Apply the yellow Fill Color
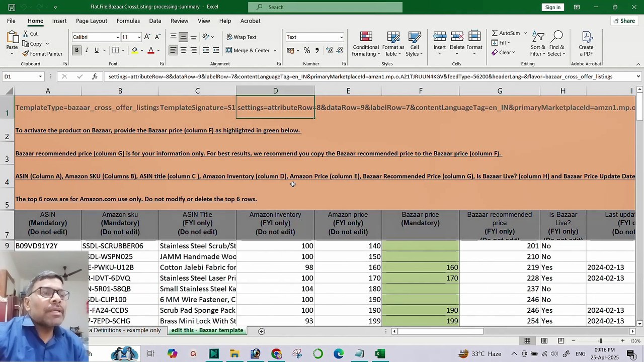Image resolution: width=644 pixels, height=362 pixels. 134,50
